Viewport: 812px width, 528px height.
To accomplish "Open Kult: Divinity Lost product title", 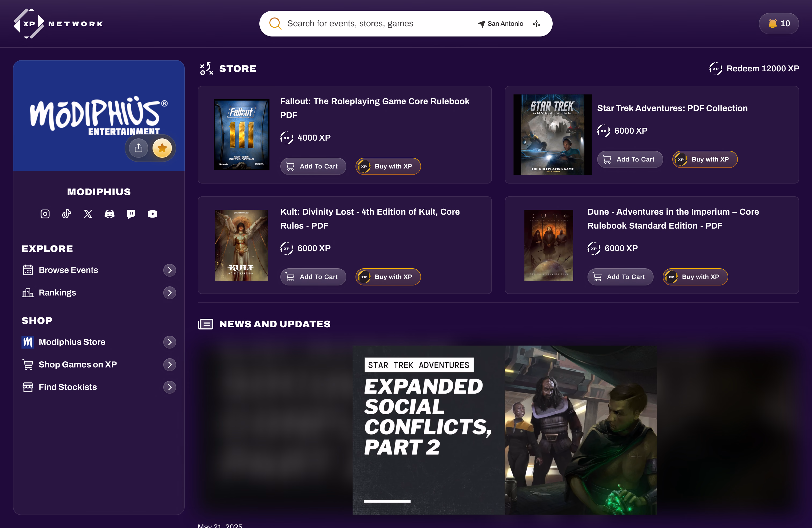I will tap(370, 218).
